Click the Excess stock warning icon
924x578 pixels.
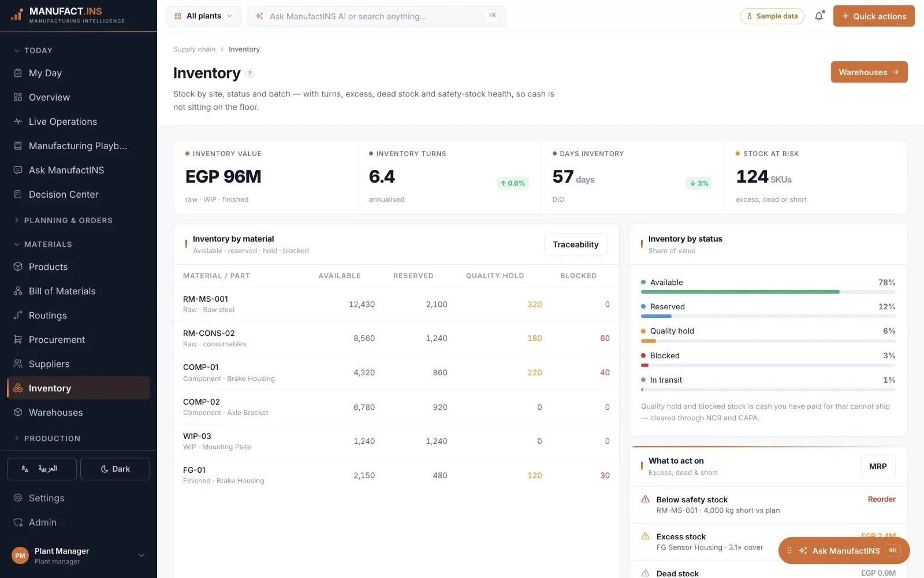pos(646,536)
